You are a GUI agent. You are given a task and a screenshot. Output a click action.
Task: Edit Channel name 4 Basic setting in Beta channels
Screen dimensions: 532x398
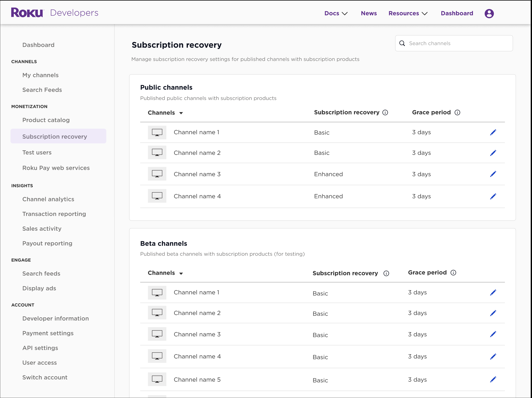493,356
